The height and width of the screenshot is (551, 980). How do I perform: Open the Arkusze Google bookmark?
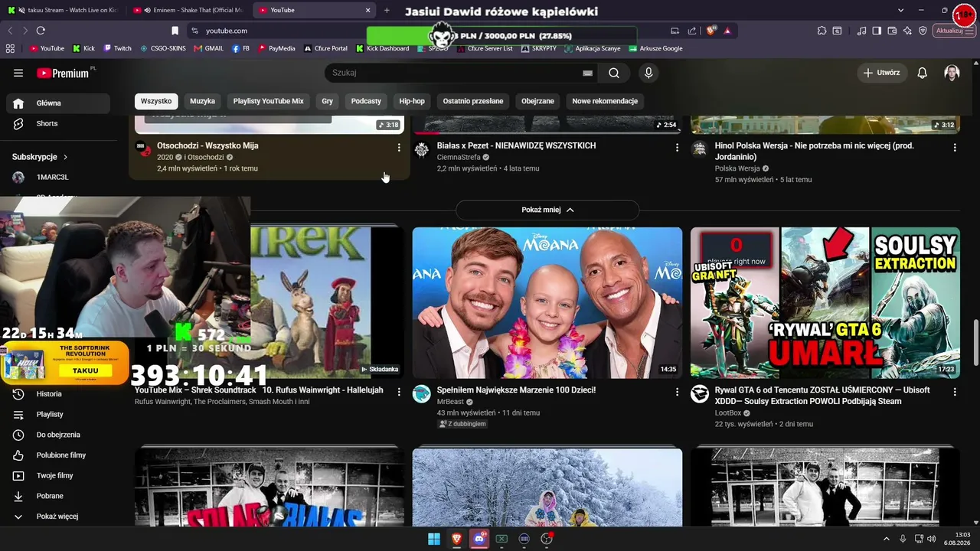(655, 48)
